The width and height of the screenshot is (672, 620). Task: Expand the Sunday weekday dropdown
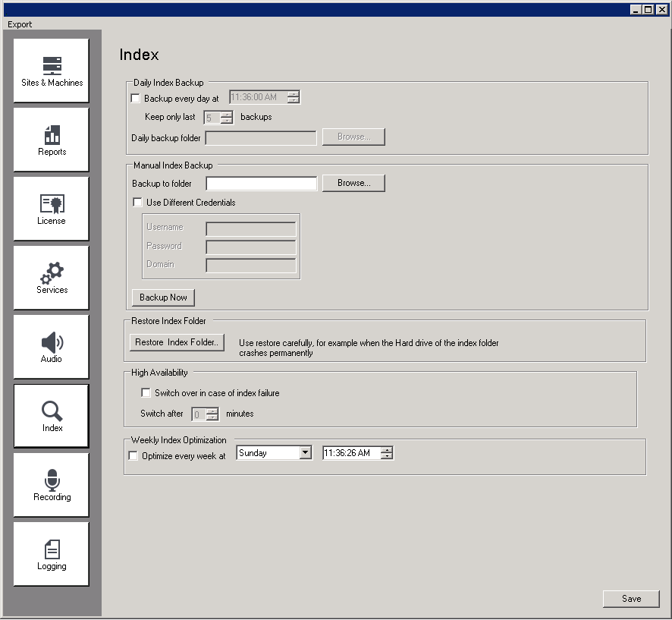(305, 453)
